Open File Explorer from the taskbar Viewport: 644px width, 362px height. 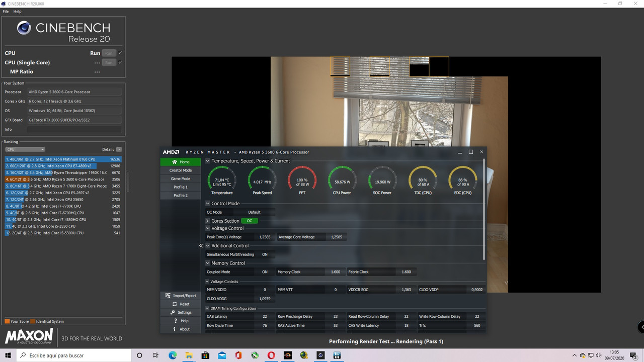(x=189, y=355)
